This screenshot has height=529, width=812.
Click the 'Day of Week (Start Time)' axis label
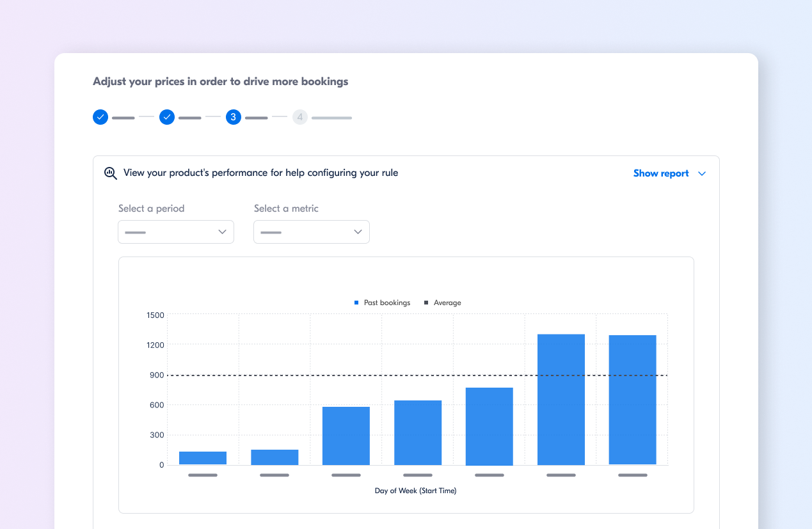point(416,491)
